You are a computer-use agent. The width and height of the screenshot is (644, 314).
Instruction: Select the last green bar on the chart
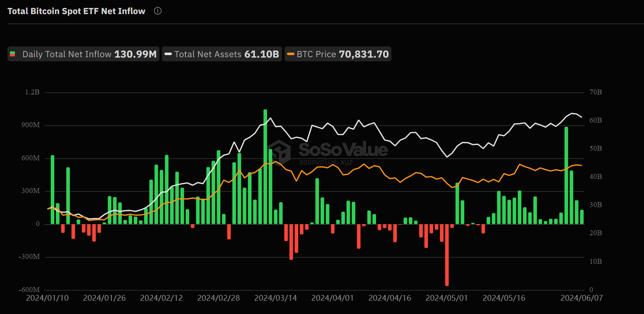pyautogui.click(x=582, y=217)
